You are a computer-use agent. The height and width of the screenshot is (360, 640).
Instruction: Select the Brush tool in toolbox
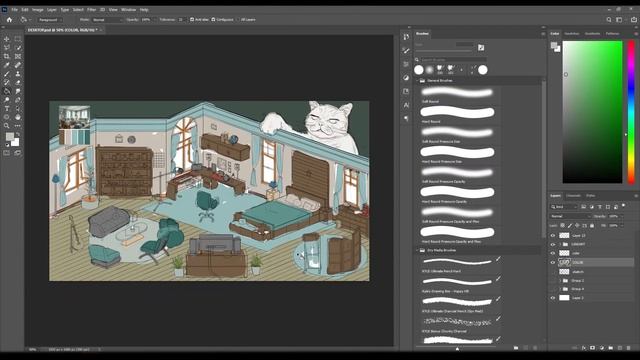pyautogui.click(x=7, y=74)
